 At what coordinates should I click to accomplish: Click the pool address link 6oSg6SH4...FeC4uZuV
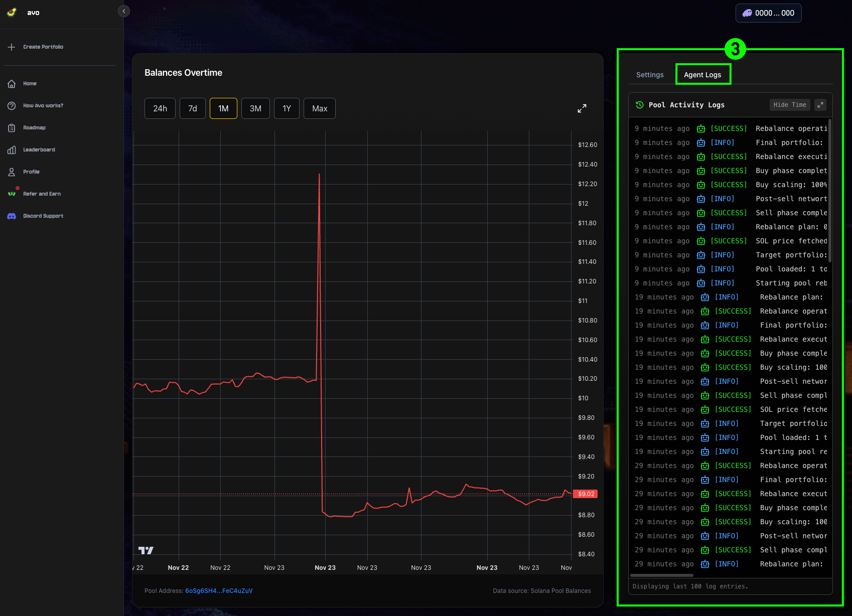click(219, 591)
